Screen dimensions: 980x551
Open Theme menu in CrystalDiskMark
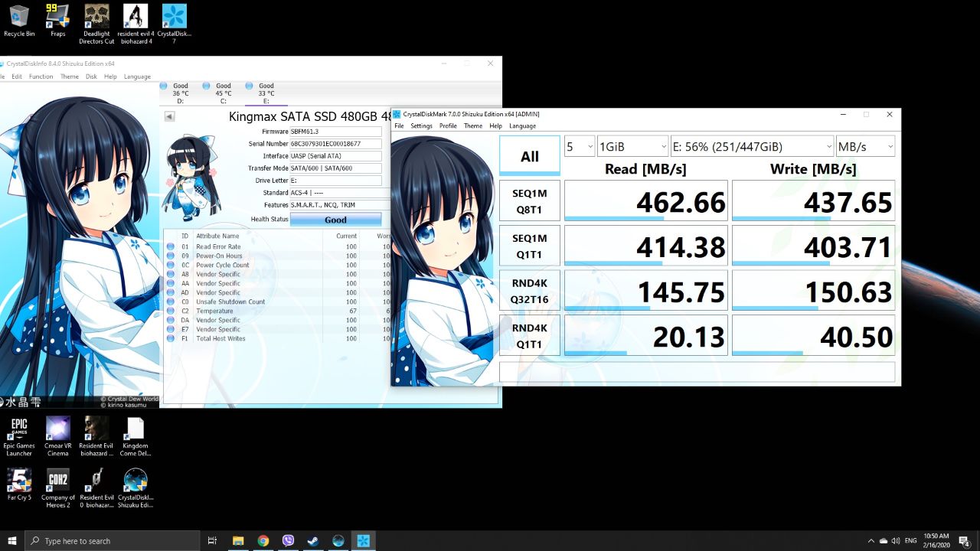(x=473, y=126)
